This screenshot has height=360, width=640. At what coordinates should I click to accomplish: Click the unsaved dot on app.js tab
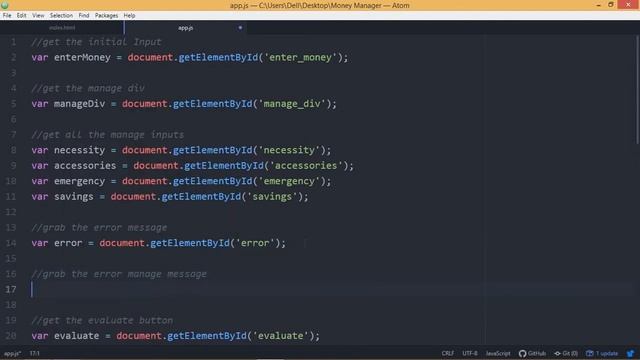[240, 28]
